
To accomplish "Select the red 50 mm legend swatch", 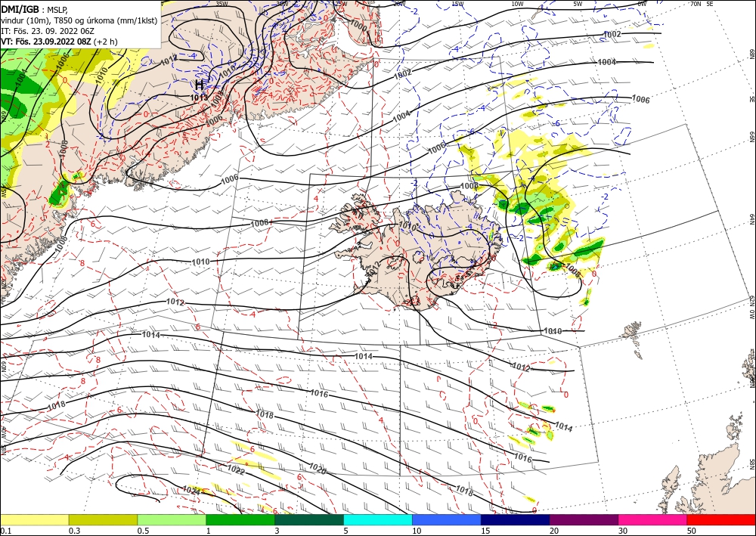I will [x=721, y=519].
